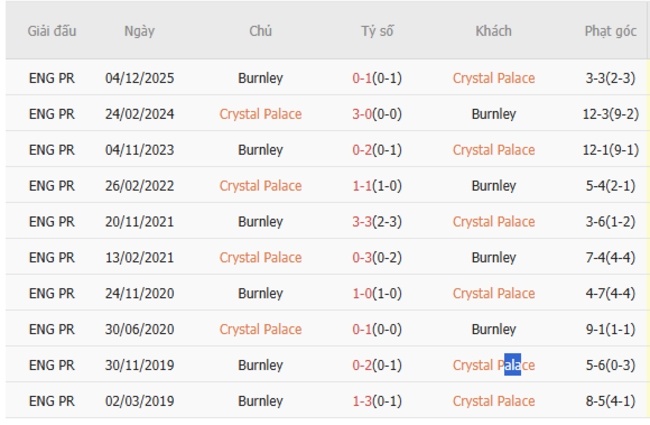
Task: Click the 'Ngày' column header
Action: [139, 31]
